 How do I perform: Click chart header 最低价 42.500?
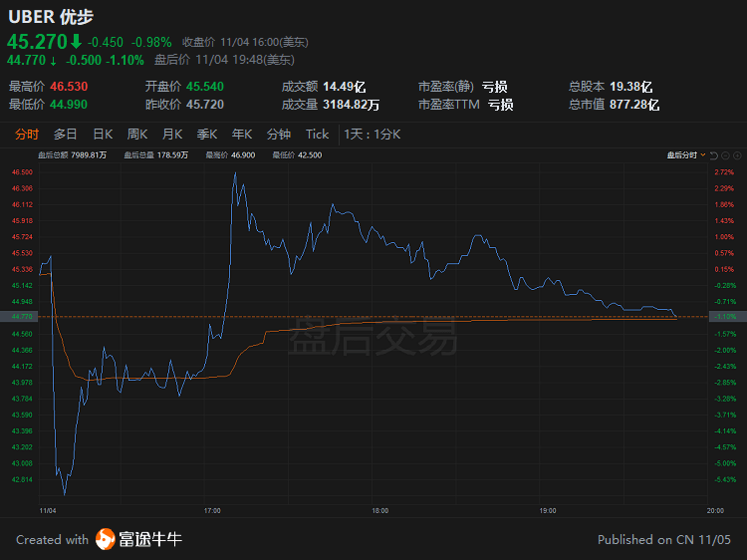pyautogui.click(x=297, y=155)
